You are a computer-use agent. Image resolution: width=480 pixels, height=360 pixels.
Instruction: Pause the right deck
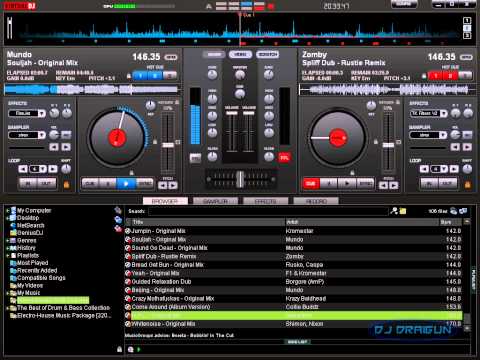click(x=329, y=184)
